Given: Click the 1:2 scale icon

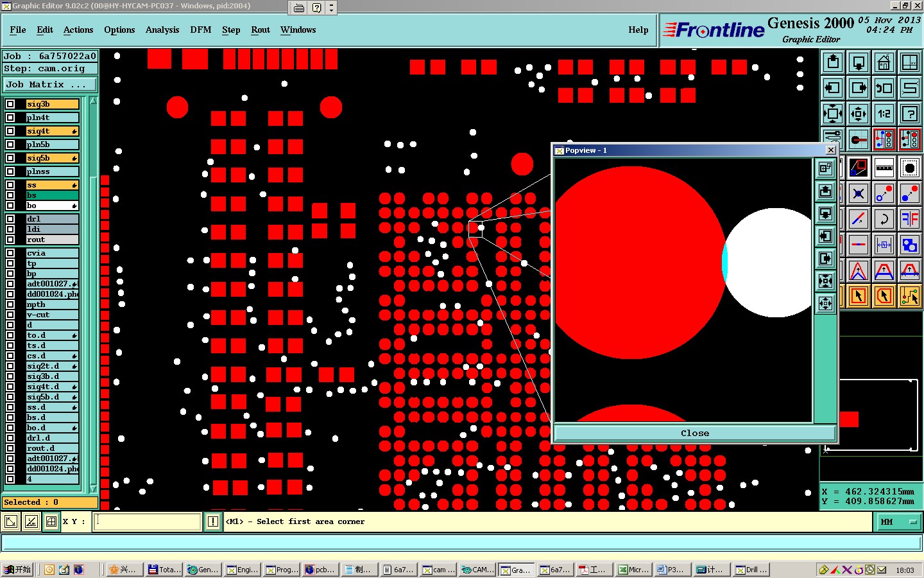Looking at the screenshot, I should (884, 114).
